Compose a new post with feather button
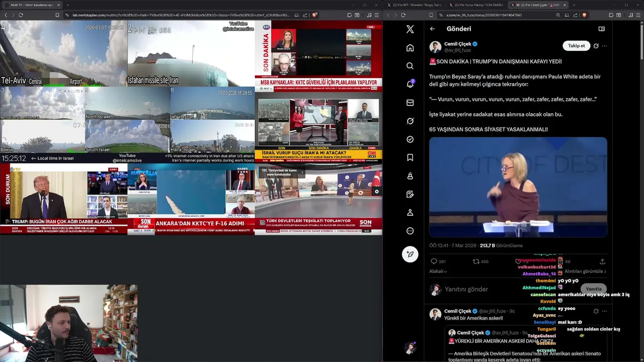Viewport: 644px width, 362px height. (410, 254)
